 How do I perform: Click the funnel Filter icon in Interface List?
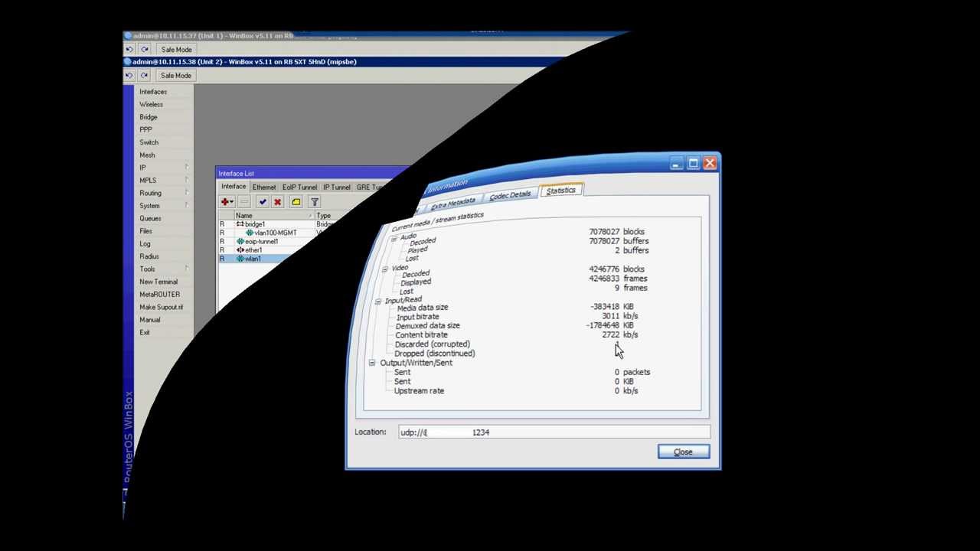pyautogui.click(x=314, y=202)
